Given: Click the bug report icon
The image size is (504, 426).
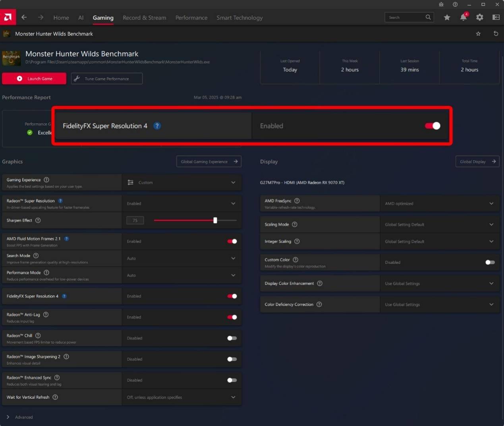Looking at the screenshot, I should tap(441, 4).
